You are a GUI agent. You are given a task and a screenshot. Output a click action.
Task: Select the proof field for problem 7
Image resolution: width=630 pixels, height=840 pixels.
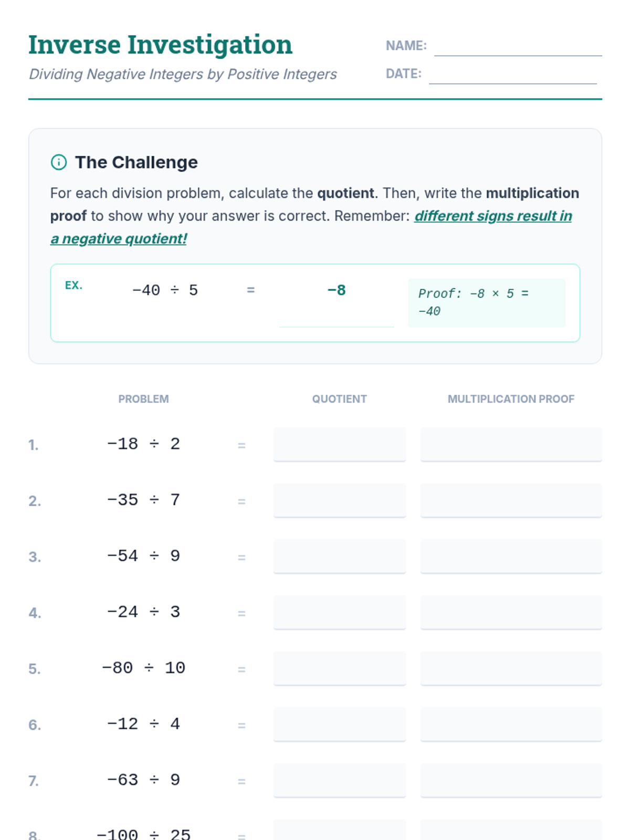click(511, 781)
